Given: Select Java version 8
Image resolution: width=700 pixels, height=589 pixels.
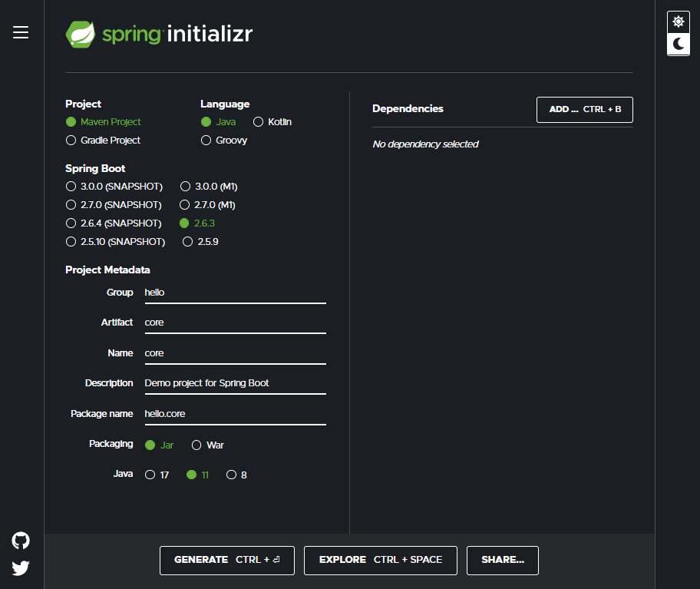Looking at the screenshot, I should point(236,475).
